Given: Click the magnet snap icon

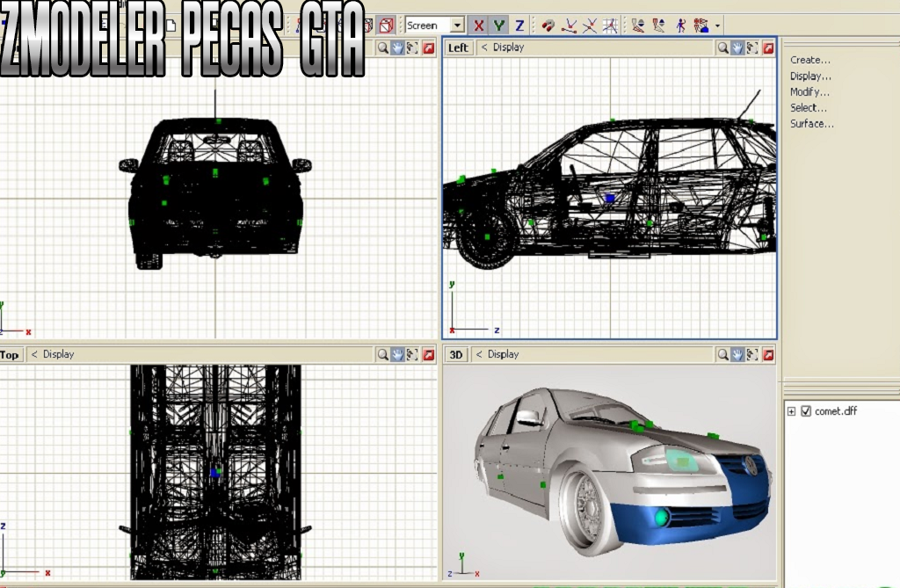Looking at the screenshot, I should [548, 25].
